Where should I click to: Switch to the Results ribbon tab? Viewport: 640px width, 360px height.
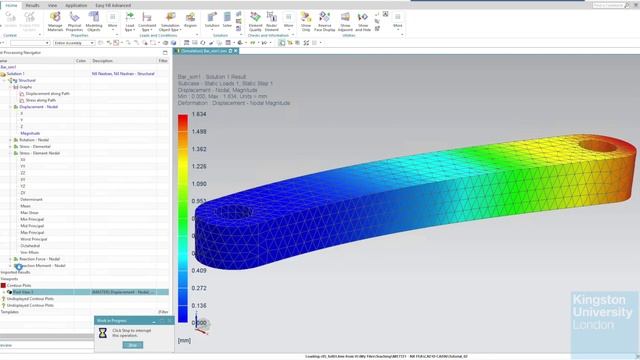(x=32, y=5)
